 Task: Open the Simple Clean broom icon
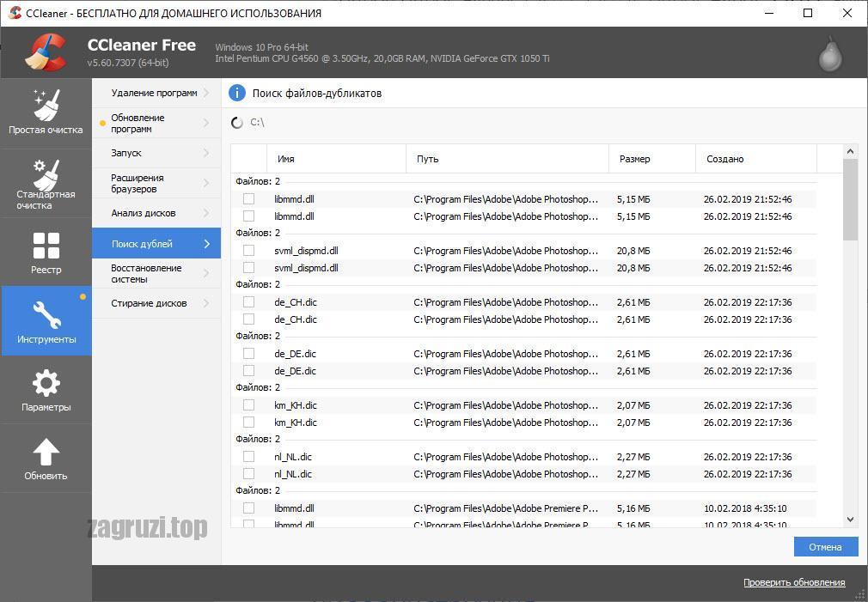pyautogui.click(x=46, y=105)
